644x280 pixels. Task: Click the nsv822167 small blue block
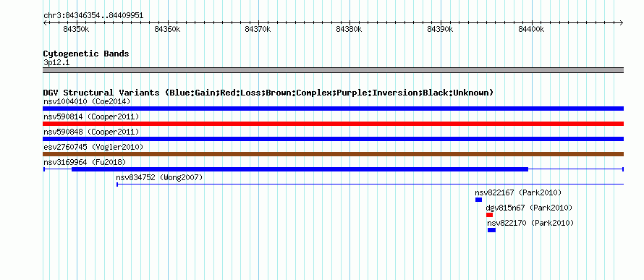(478, 200)
